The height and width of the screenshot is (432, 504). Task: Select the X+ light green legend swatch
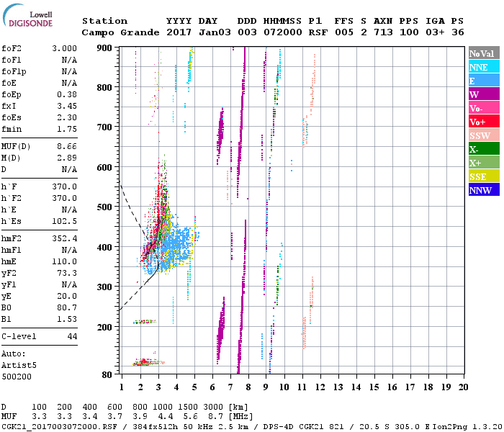click(484, 163)
